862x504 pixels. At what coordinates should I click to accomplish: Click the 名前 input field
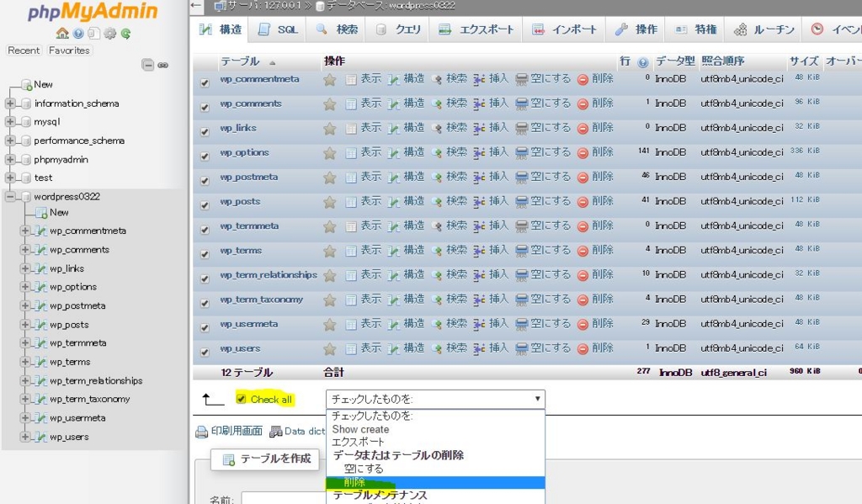pyautogui.click(x=283, y=498)
